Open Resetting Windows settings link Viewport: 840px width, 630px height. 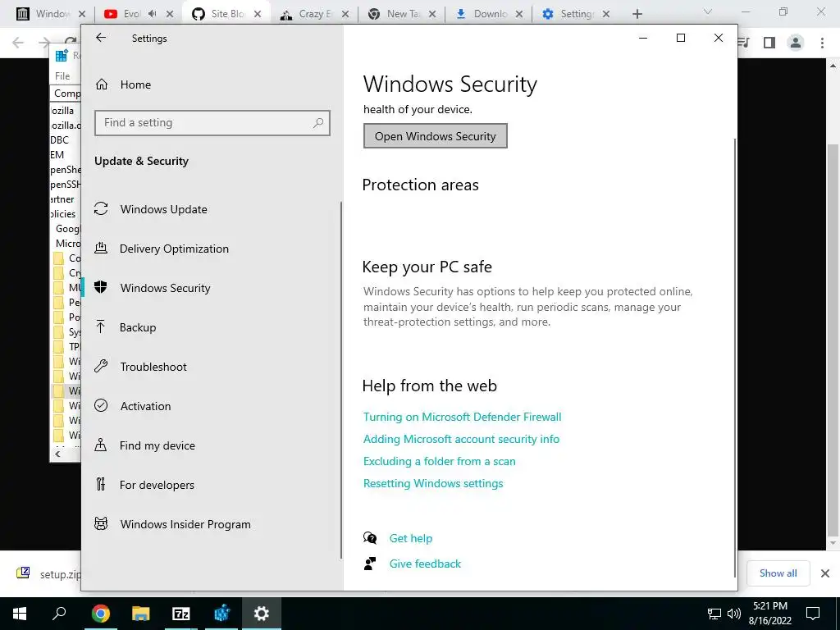click(x=433, y=483)
